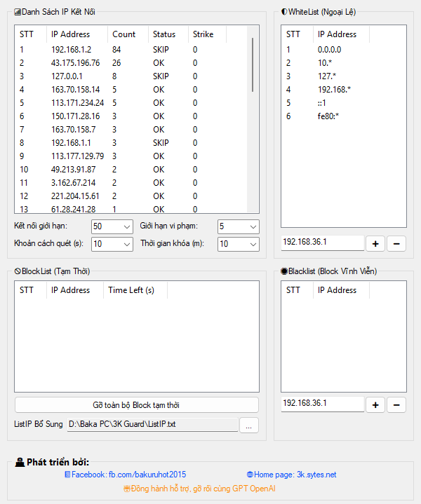
Task: Click the Home page globe icon
Action: tap(250, 475)
